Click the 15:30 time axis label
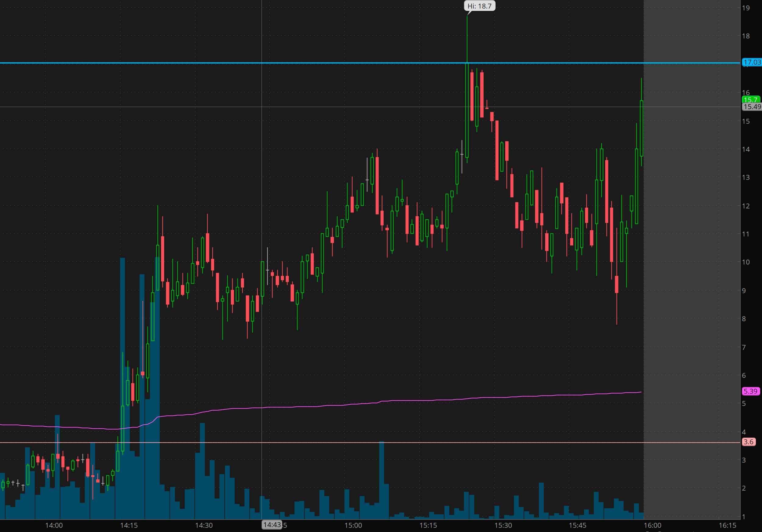 [x=503, y=525]
